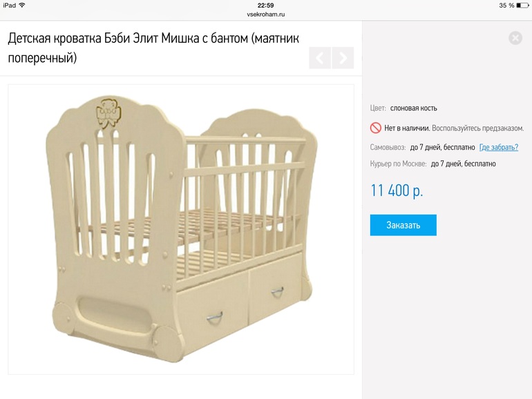Tap the Wi-Fi status icon
The height and width of the screenshot is (399, 532).
coord(22,5)
